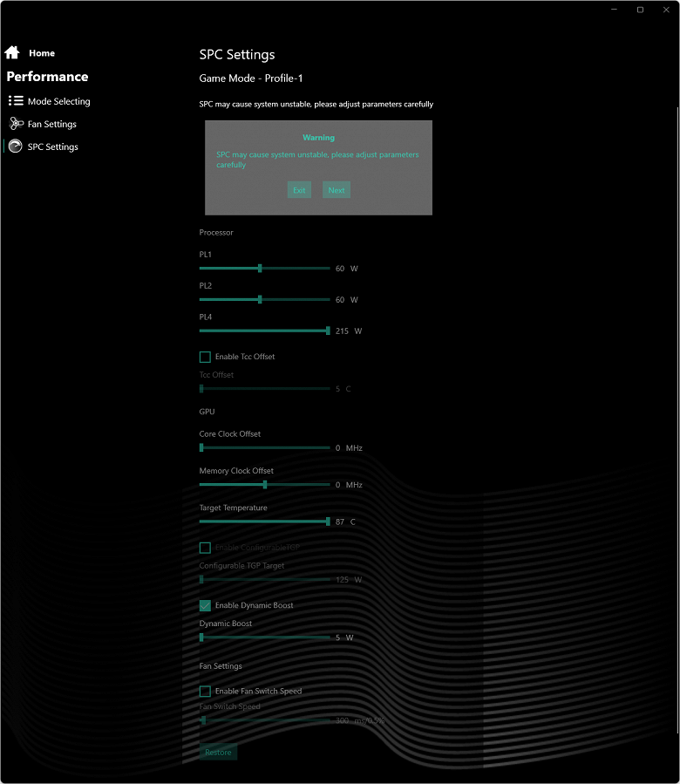The height and width of the screenshot is (784, 680).
Task: Click Next in the Warning dialog
Action: tap(337, 190)
